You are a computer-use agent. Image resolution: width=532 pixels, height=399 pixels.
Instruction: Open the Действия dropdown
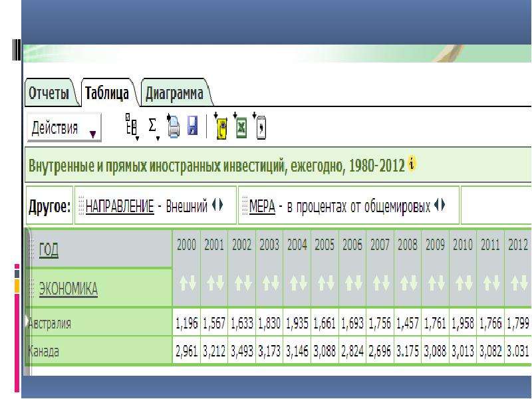click(x=64, y=127)
